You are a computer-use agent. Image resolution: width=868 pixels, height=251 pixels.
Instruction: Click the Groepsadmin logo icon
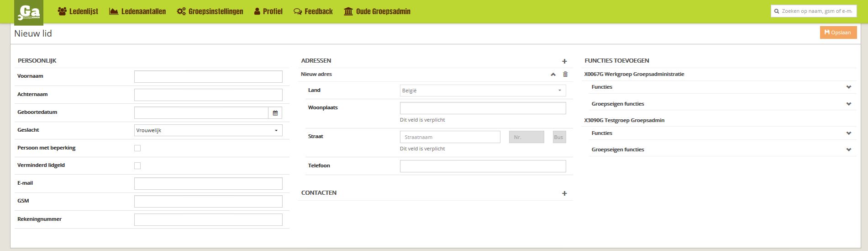(29, 12)
